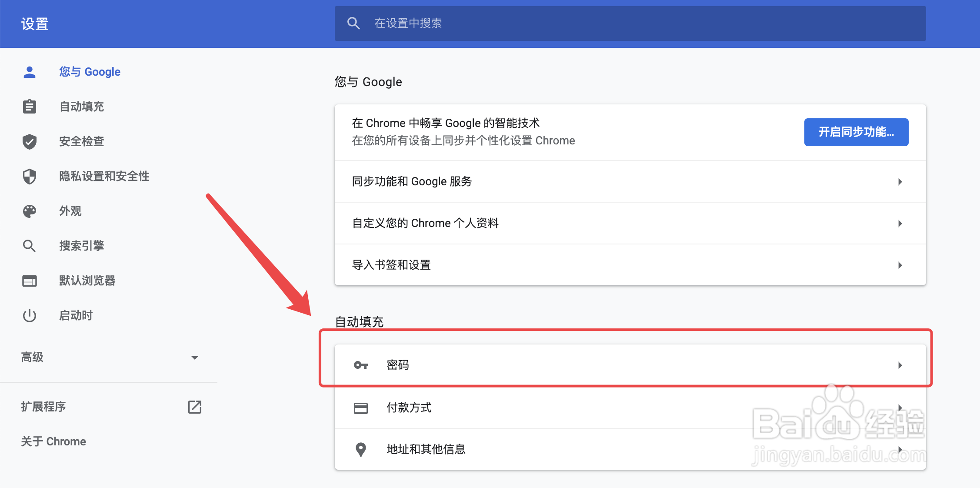Select 自动填充 in the sidebar menu
This screenshot has width=980, height=488.
point(82,107)
